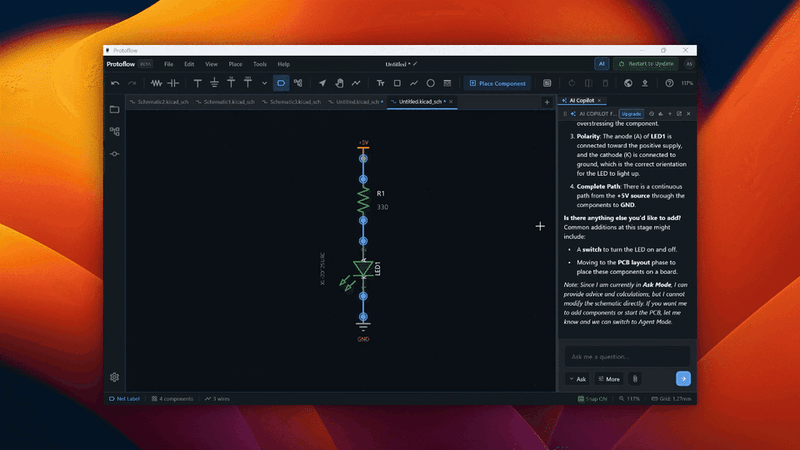Open the Place menu

pos(235,64)
